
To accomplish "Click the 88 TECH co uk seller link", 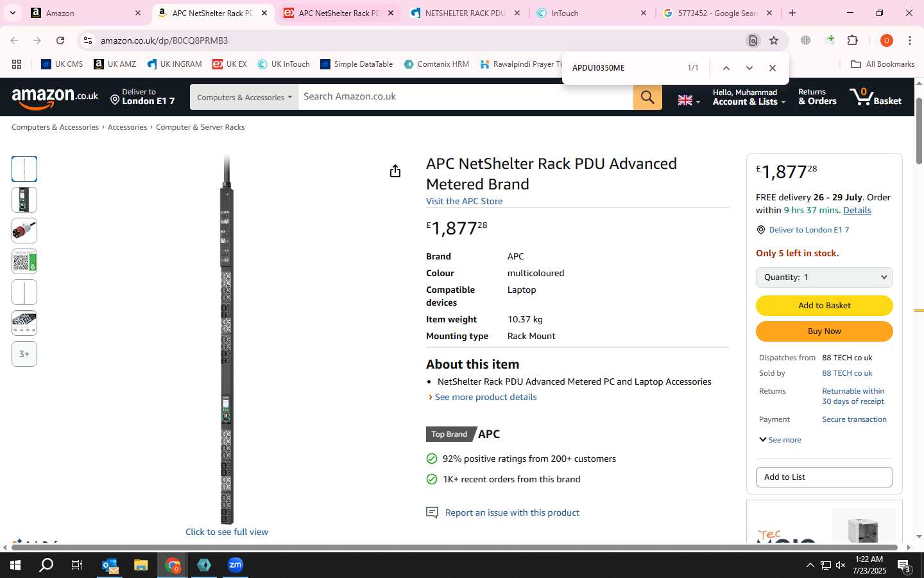I will (847, 373).
